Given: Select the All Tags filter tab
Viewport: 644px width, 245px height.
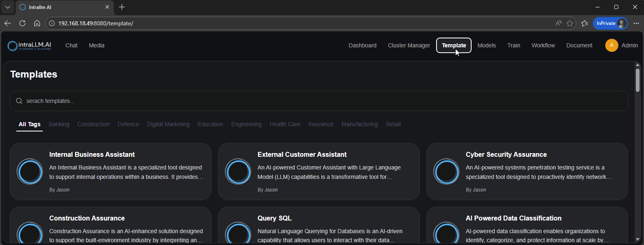Looking at the screenshot, I should pos(30,124).
